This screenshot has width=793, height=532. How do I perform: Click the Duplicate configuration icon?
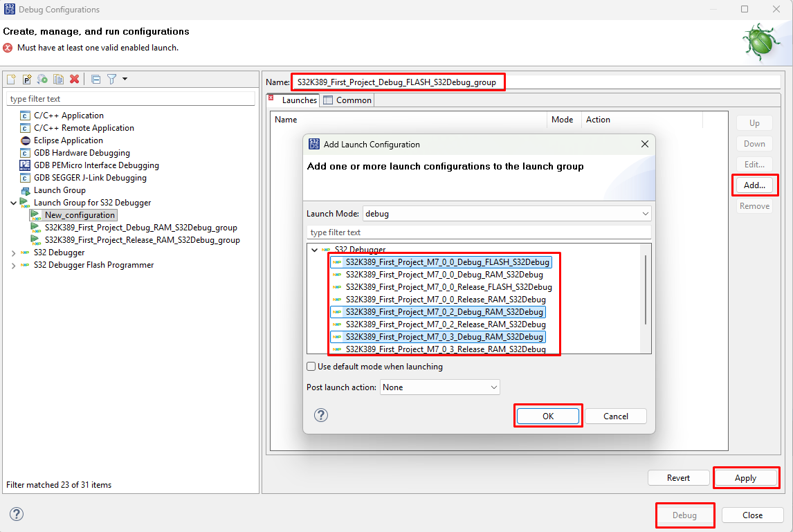59,79
